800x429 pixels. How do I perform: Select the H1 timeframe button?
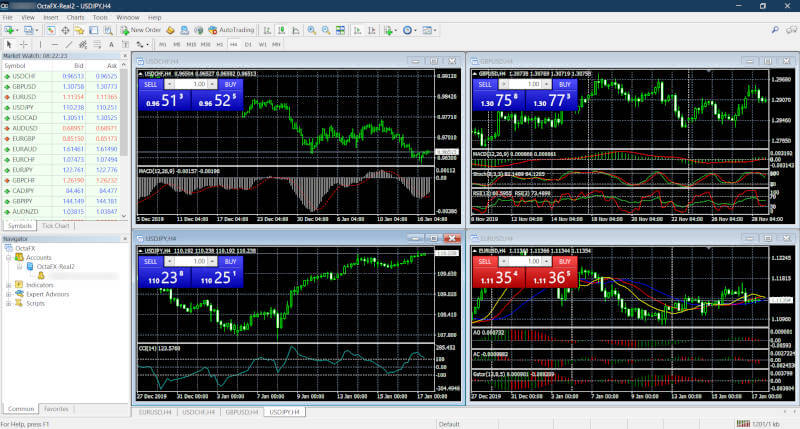219,45
